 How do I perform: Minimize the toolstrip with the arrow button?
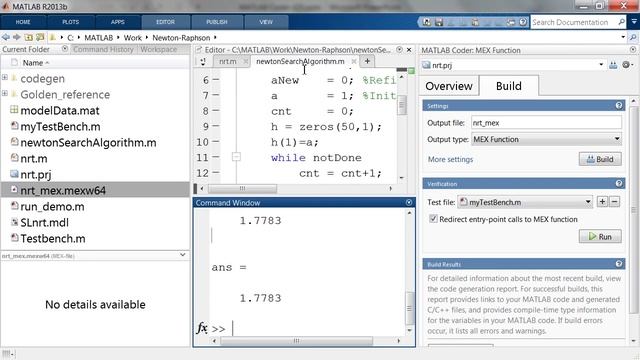pyautogui.click(x=634, y=22)
